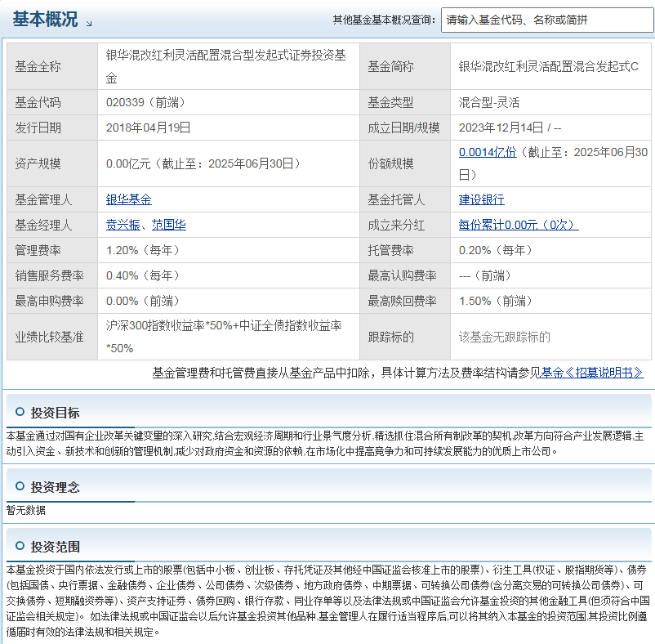Click the short name 银华混改红利灵活配置混合发起式C

(549, 66)
